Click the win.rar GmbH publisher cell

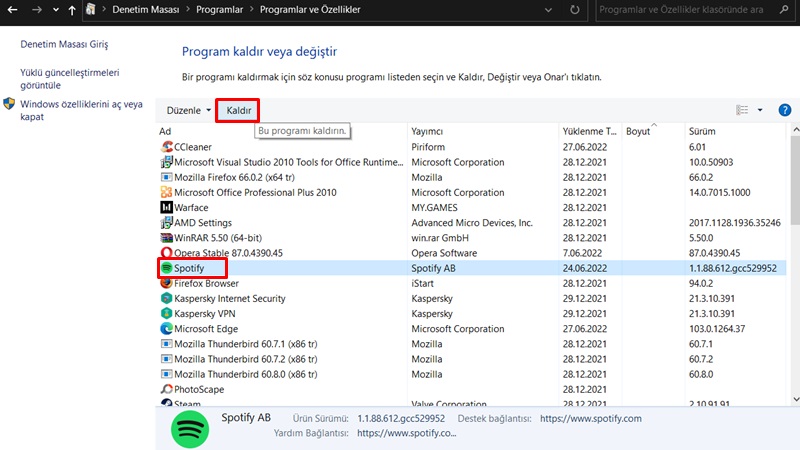tap(440, 238)
